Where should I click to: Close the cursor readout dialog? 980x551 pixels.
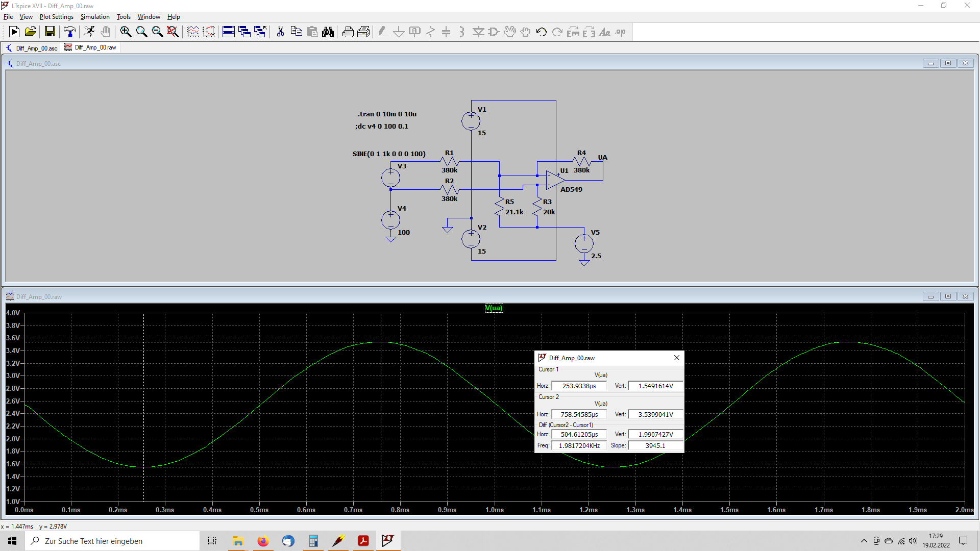tap(676, 358)
